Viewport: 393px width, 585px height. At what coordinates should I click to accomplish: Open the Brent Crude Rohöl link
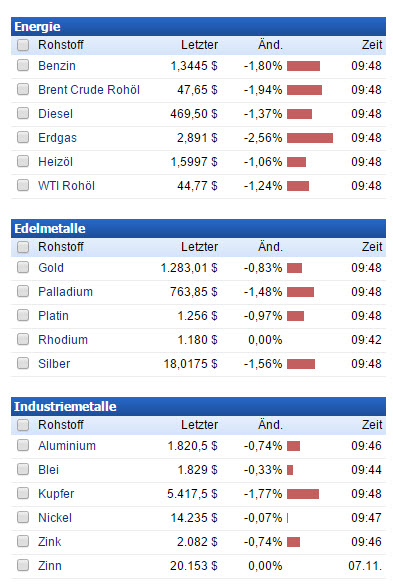click(89, 90)
